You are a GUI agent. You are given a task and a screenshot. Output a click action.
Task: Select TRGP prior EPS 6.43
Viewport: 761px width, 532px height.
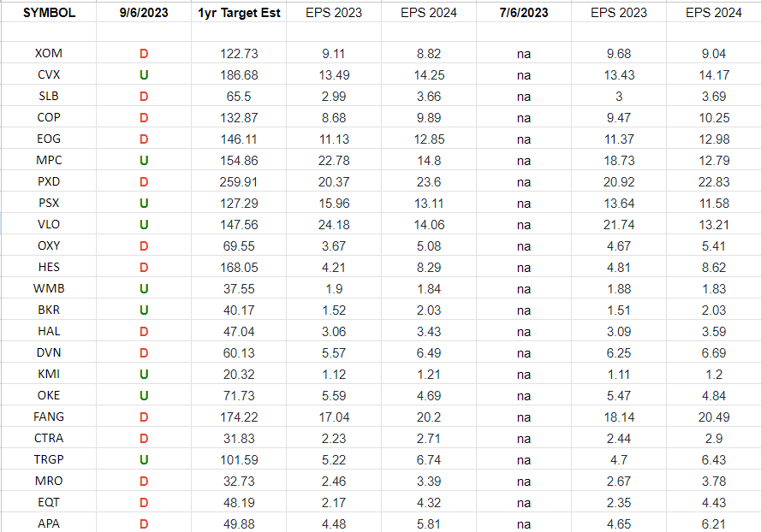point(713,459)
